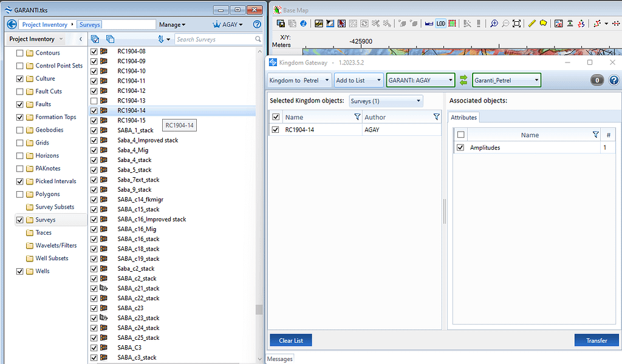This screenshot has height=364, width=622.
Task: Select the Wavelets/Filters category
Action: 56,245
